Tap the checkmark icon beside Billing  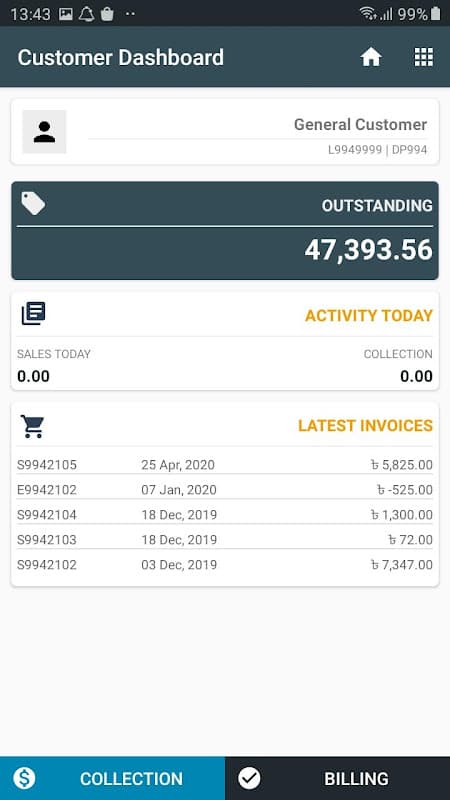[249, 778]
